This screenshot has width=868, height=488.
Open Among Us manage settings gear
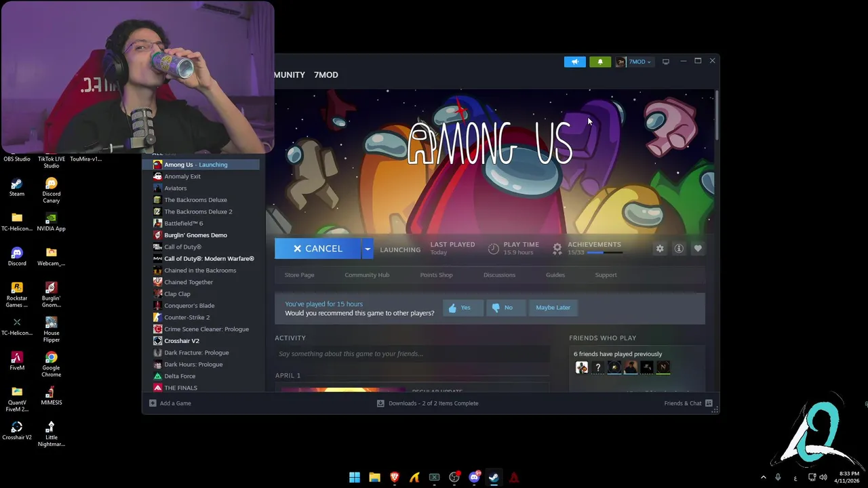(x=659, y=249)
